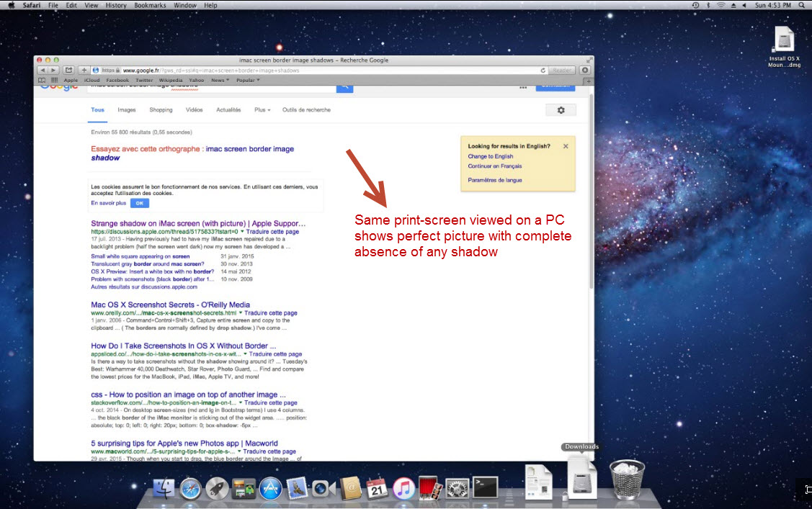Open the History menu in menu bar

[116, 5]
